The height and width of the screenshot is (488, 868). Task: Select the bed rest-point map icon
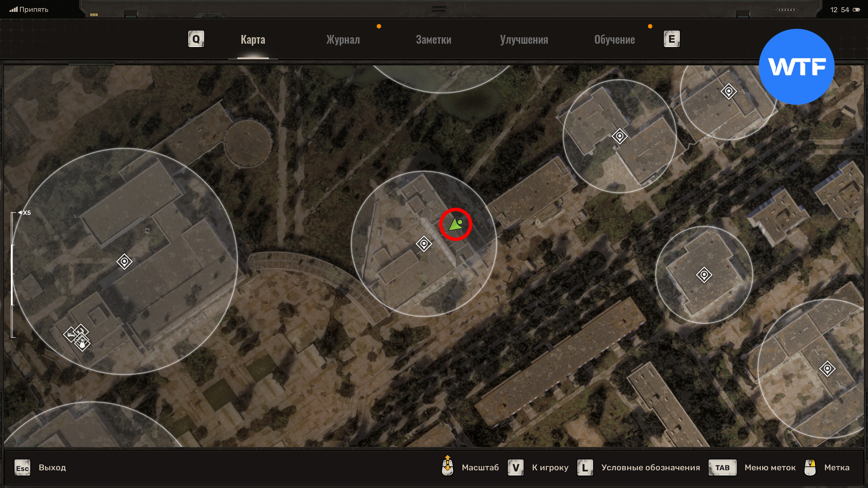click(71, 335)
